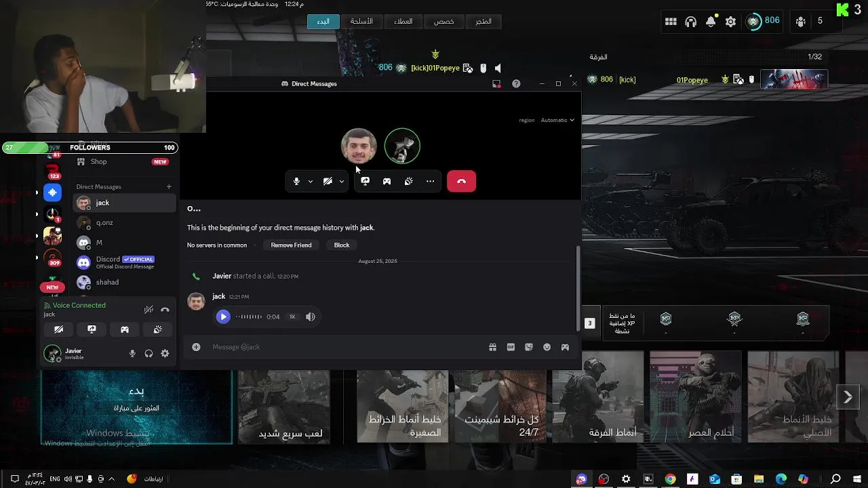Open Chrome from the Windows taskbar
This screenshot has width=868, height=488.
tap(670, 479)
